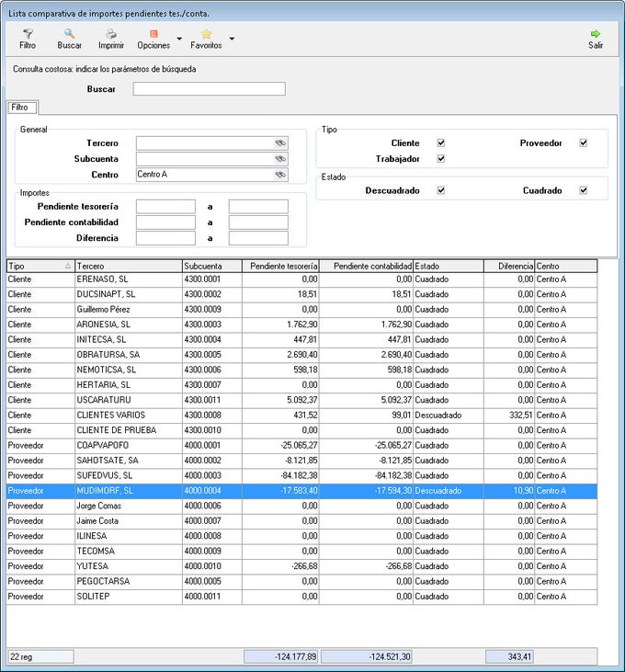
Task: Select the YUTESA row
Action: click(301, 566)
